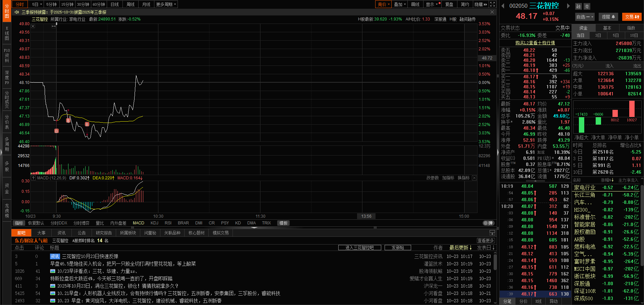Click 加指标 to add an indicator
Screen dimensions: 644x305
coord(448,178)
